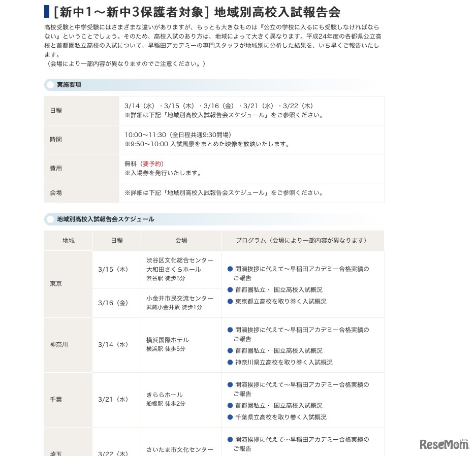Click さいたま市文化センター venue name
Viewport: 476px width, 456px height.
pyautogui.click(x=180, y=449)
